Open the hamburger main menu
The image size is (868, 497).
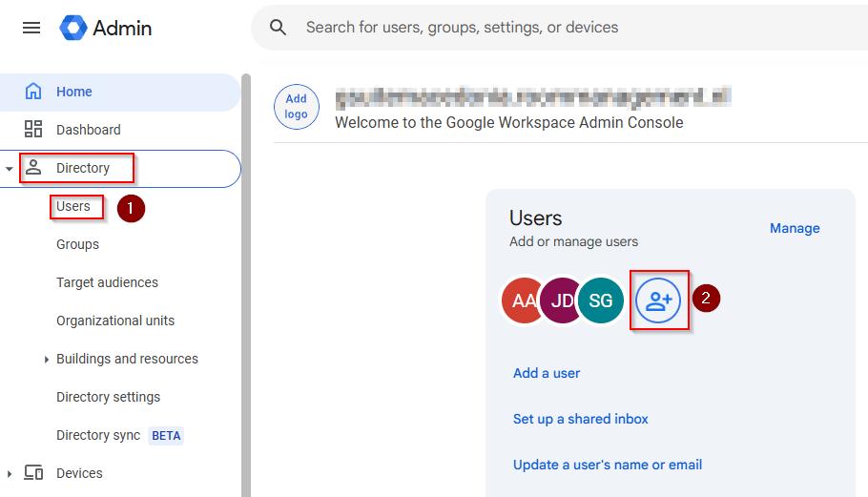pyautogui.click(x=31, y=28)
